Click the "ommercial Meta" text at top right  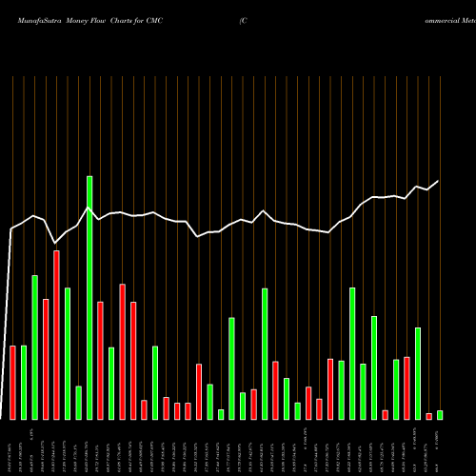pyautogui.click(x=450, y=21)
